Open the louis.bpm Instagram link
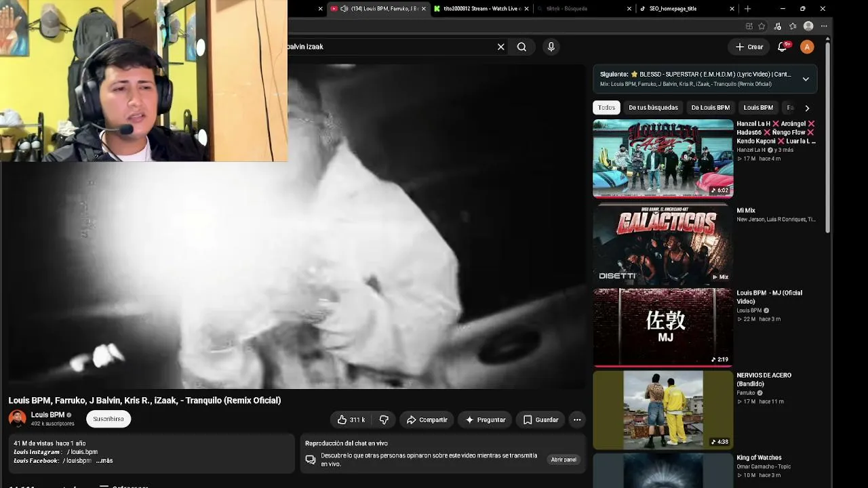Screen dimensions: 868x488 coord(83,452)
